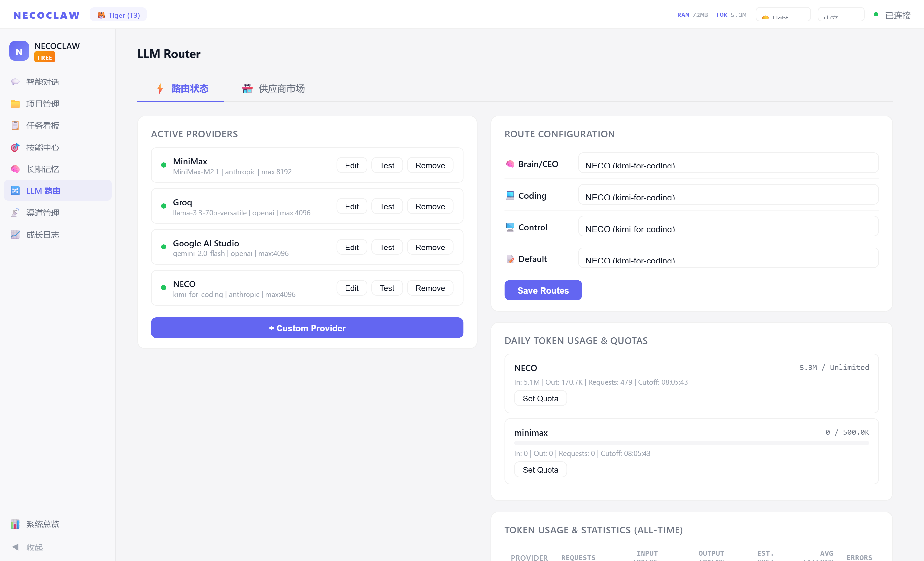Expand the Coding route model dropdown
Image resolution: width=924 pixels, height=561 pixels.
click(x=728, y=195)
